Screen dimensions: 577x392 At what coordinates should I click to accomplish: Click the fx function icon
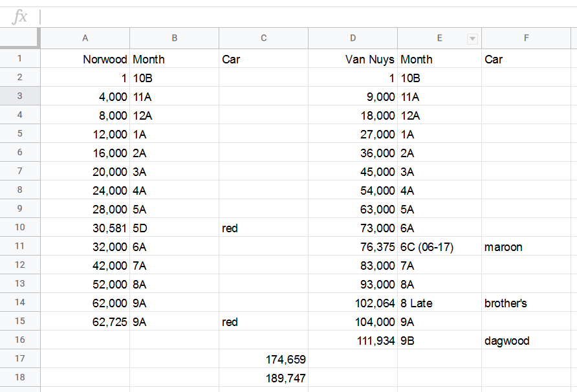(20, 17)
